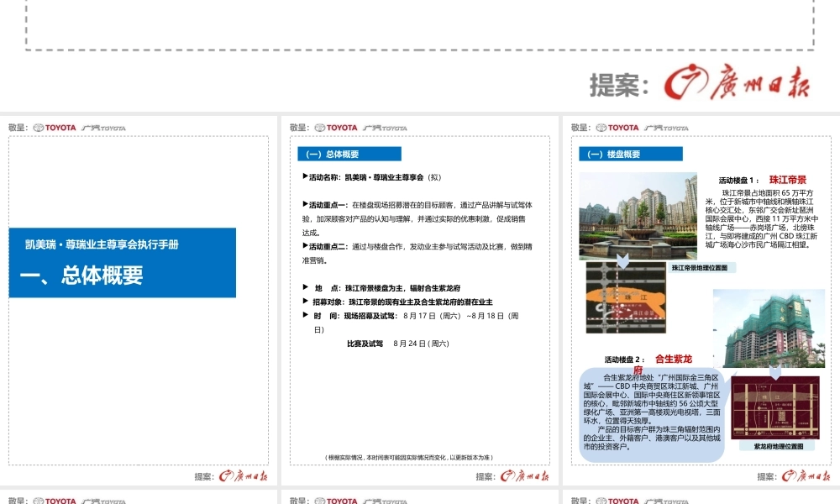The image size is (840, 504).
Task: Open the slide titled 一、总体概要
Action: (x=139, y=301)
